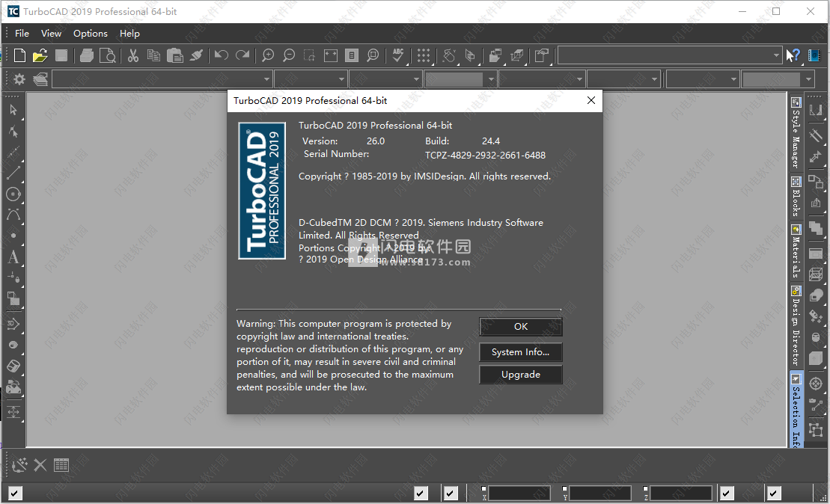
Task: Open the Style Manager side tab
Action: click(796, 133)
